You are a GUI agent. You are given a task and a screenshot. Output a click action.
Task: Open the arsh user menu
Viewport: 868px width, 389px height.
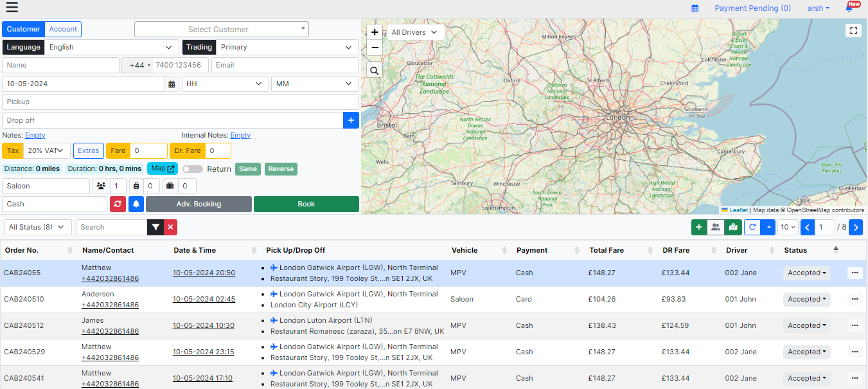click(x=818, y=8)
